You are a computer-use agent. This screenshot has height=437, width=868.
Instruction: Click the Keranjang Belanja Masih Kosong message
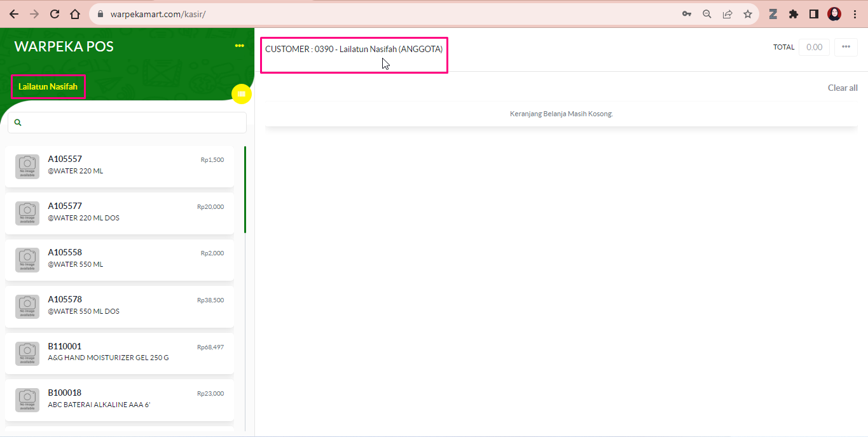[x=561, y=114]
